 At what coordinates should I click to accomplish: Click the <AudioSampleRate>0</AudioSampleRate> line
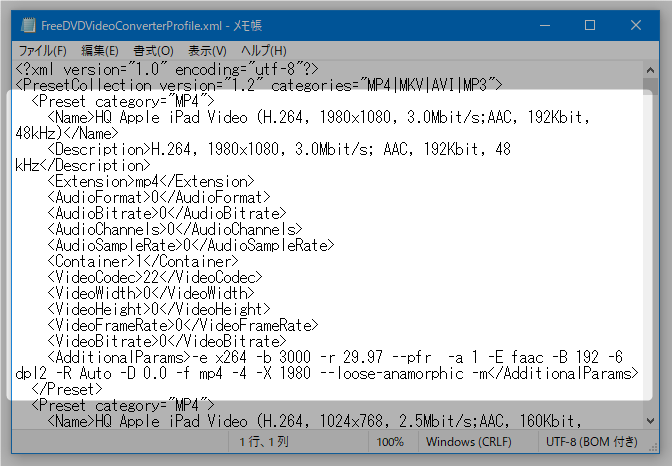coord(191,246)
